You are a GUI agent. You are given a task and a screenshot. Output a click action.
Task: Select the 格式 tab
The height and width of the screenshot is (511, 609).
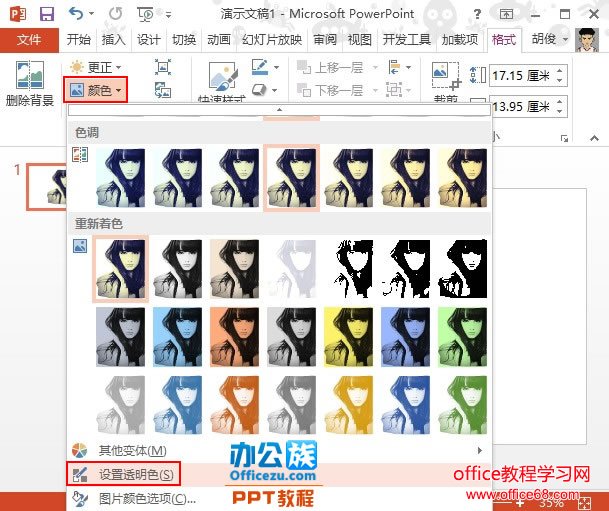pos(504,40)
